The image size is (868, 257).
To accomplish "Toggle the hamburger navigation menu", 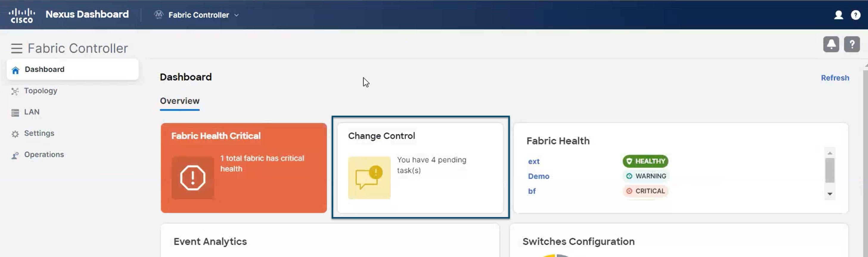I will click(x=16, y=49).
